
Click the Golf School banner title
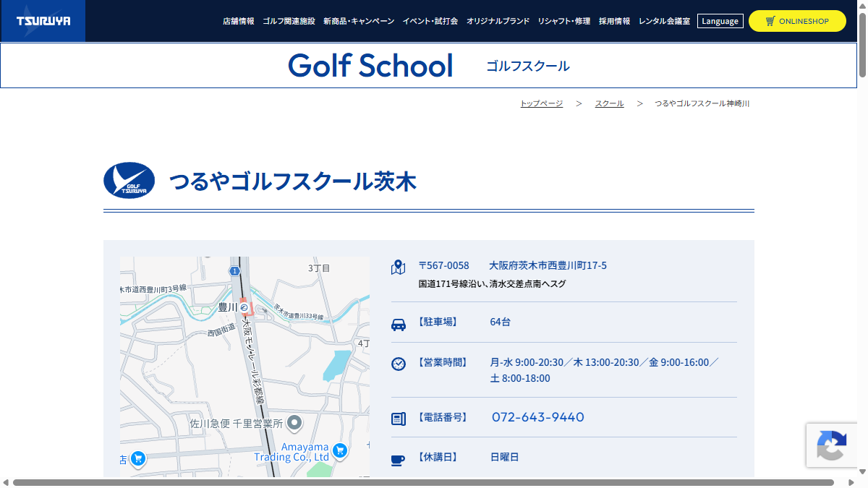pyautogui.click(x=370, y=66)
